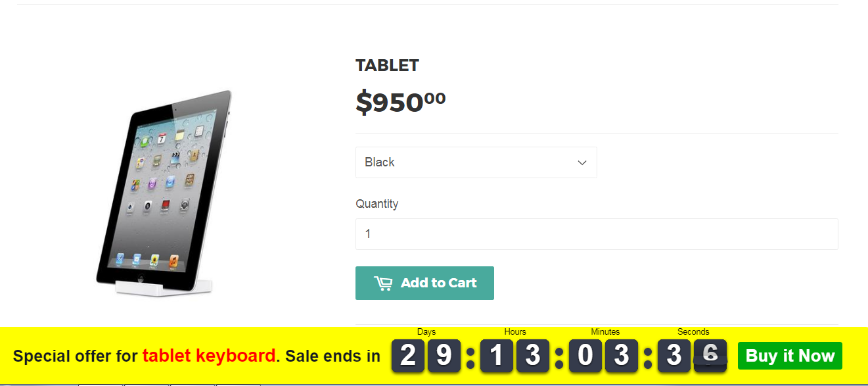This screenshot has width=868, height=386.
Task: Click the "Add to Cart" button label
Action: pos(438,283)
